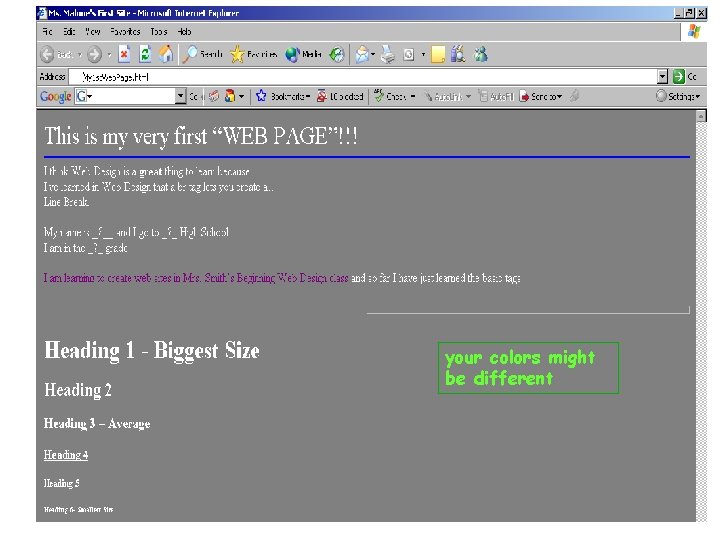Click the Google toolbar Go search button
The height and width of the screenshot is (540, 720).
[x=194, y=96]
